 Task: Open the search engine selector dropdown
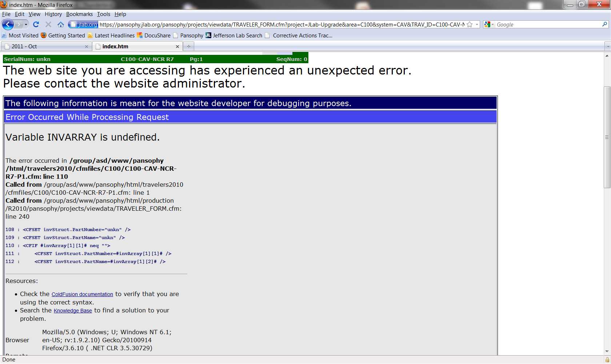[489, 24]
